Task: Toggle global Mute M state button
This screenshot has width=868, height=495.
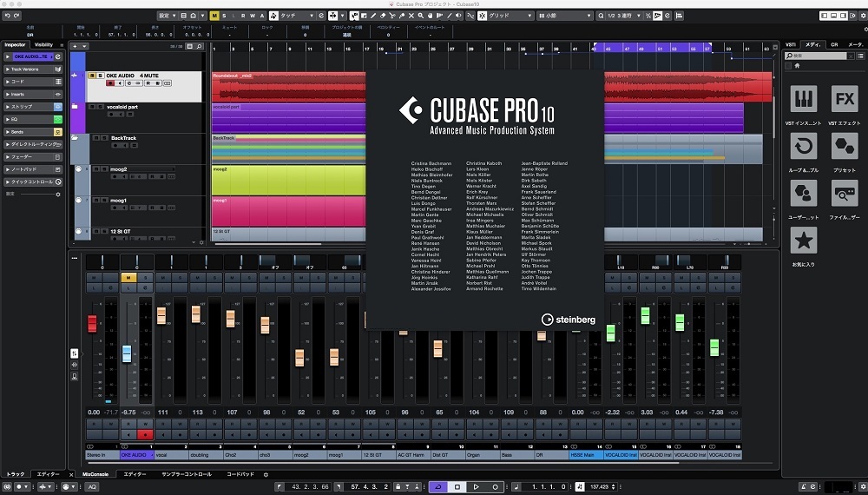Action: (214, 16)
